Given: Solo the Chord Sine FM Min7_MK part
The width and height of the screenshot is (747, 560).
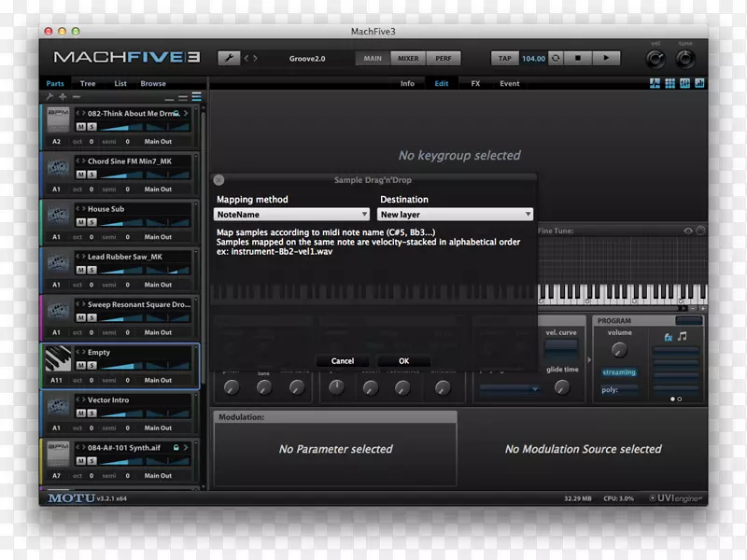Looking at the screenshot, I should [x=92, y=174].
